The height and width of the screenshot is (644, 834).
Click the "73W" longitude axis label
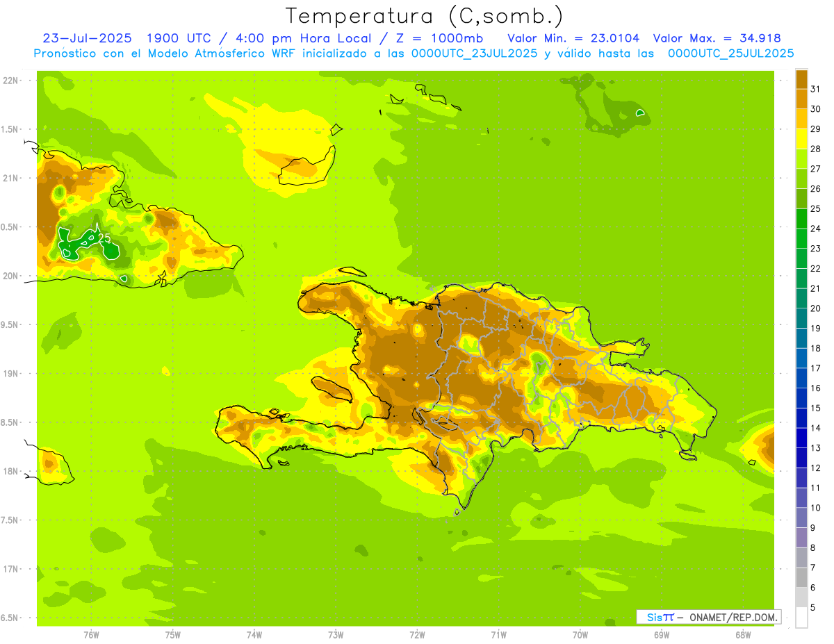coord(336,634)
